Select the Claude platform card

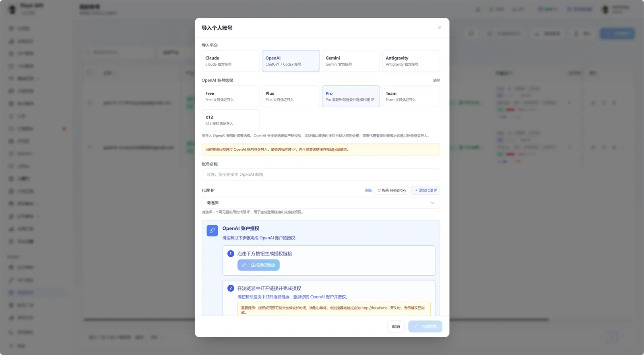click(x=231, y=61)
